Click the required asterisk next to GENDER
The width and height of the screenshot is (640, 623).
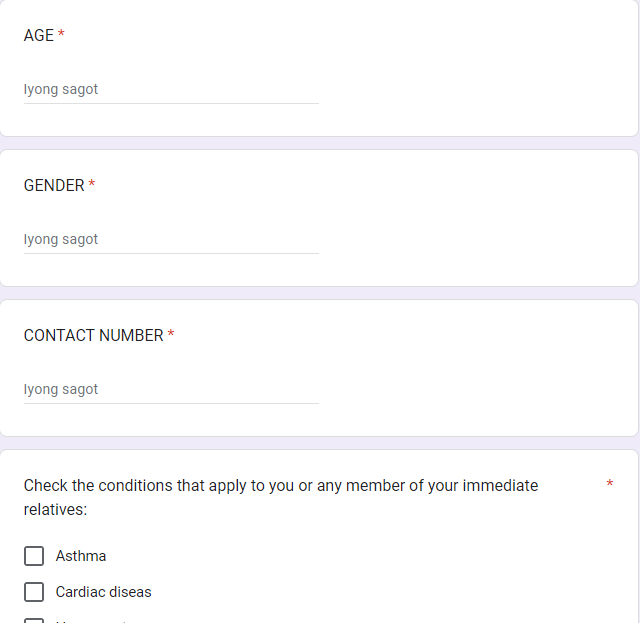coord(92,185)
